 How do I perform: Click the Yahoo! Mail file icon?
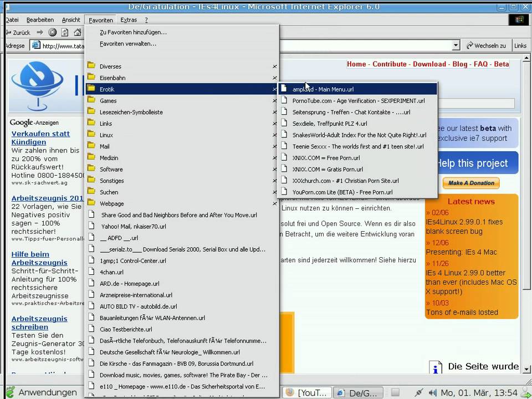pyautogui.click(x=91, y=226)
